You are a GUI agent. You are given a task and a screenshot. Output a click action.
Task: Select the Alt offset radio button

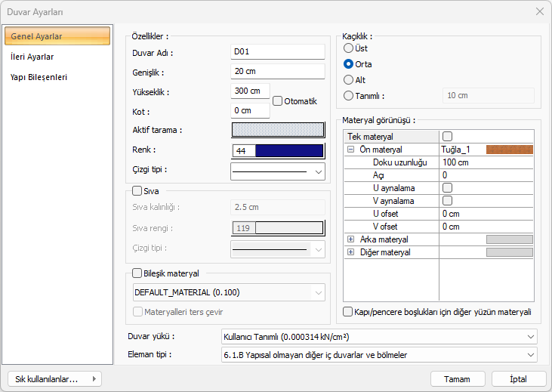(x=348, y=79)
